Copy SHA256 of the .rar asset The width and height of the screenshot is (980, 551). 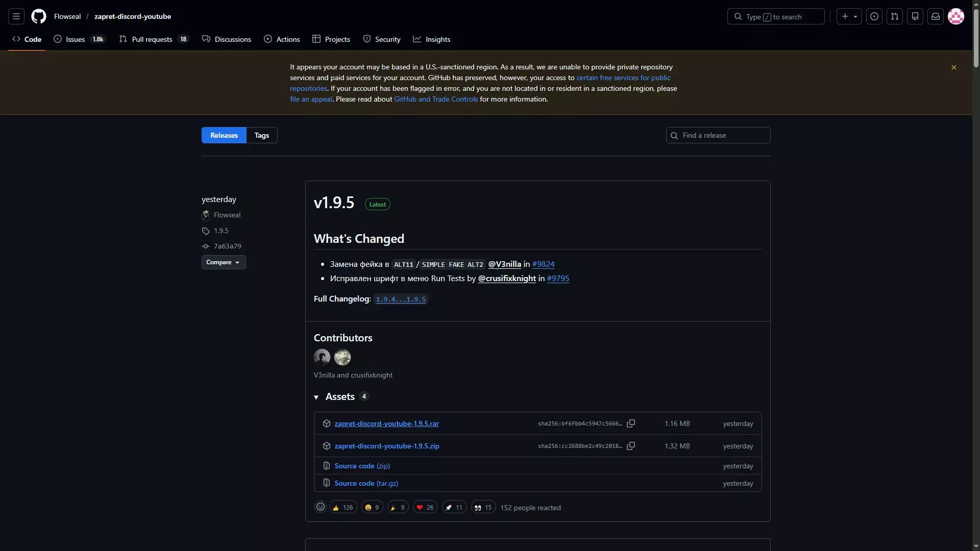pos(631,423)
